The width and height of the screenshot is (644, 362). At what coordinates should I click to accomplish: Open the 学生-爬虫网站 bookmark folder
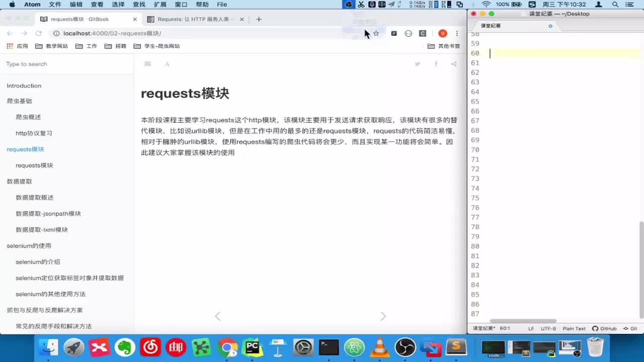156,46
